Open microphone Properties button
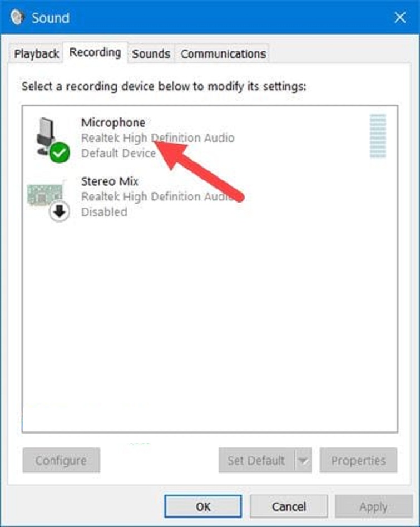 [358, 460]
